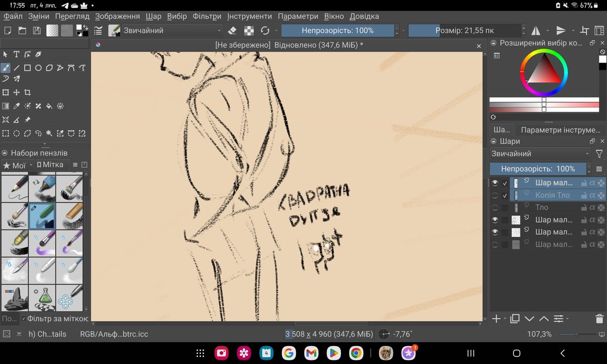This screenshot has width=607, height=364.
Task: Pick the color sampler eyedropper tool
Action: [x=17, y=106]
